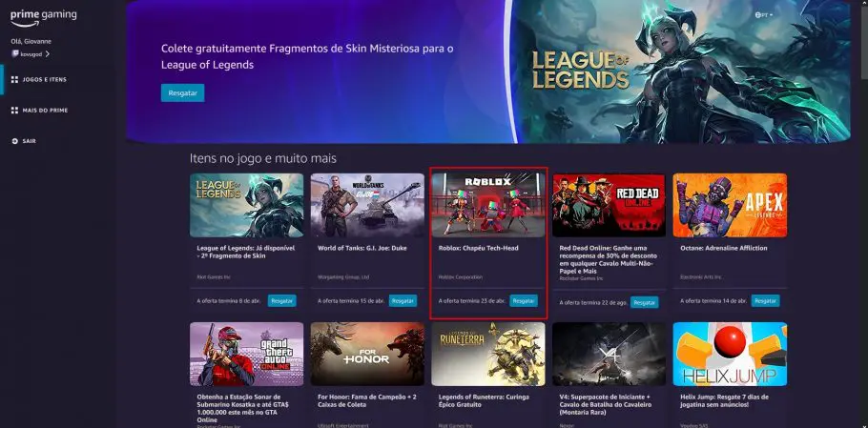This screenshot has height=428, width=868.
Task: Open the League of Legends offer thumbnail
Action: [246, 205]
